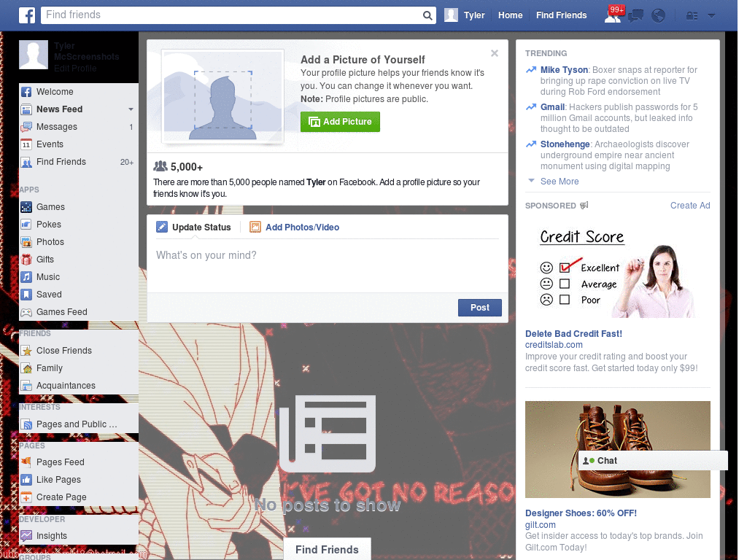Click the search magnifier icon
The width and height of the screenshot is (747, 560).
tap(427, 15)
